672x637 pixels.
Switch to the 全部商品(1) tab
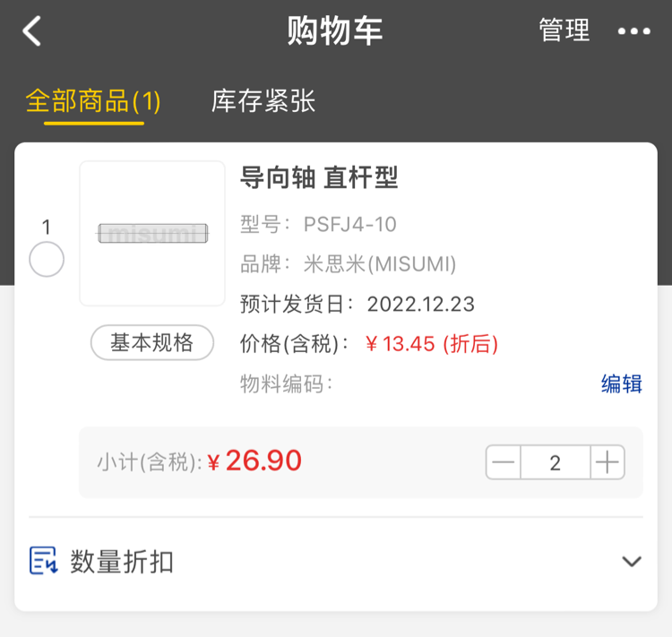point(93,101)
